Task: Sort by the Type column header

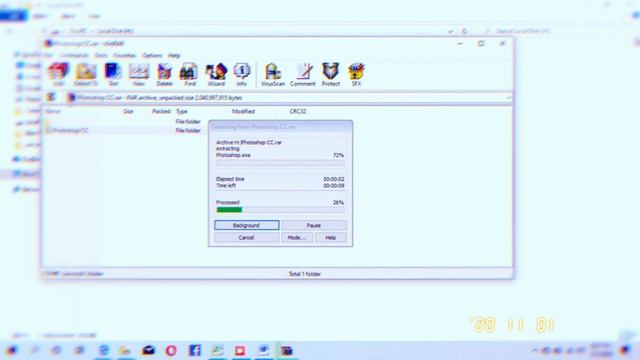Action: coord(182,111)
